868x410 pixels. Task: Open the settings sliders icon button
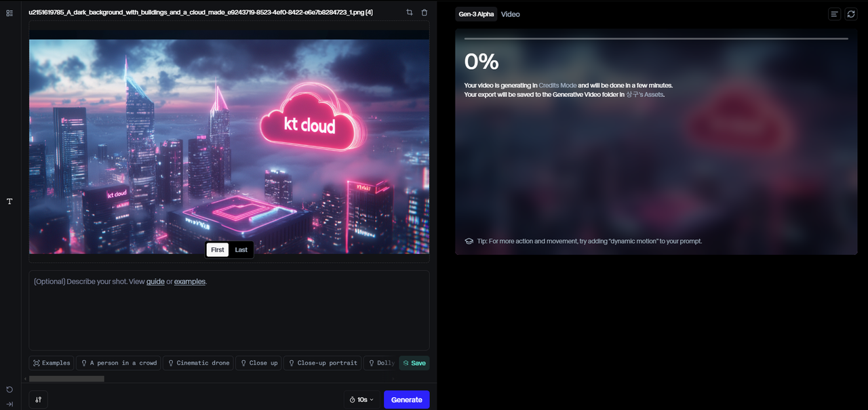[39, 400]
